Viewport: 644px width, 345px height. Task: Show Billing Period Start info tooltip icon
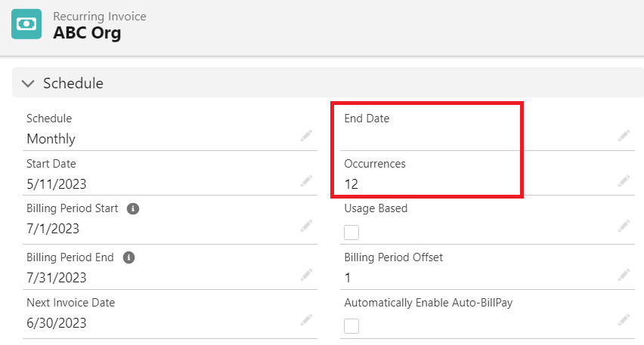[x=133, y=208]
